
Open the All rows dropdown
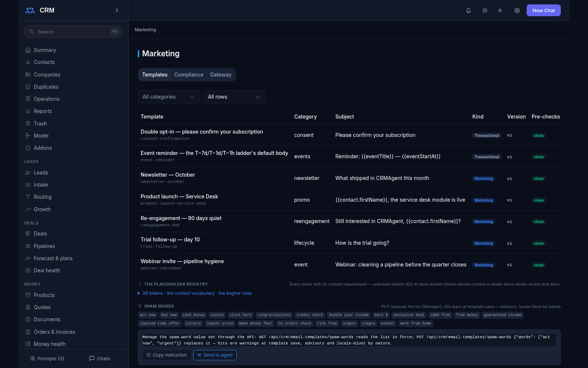(234, 97)
